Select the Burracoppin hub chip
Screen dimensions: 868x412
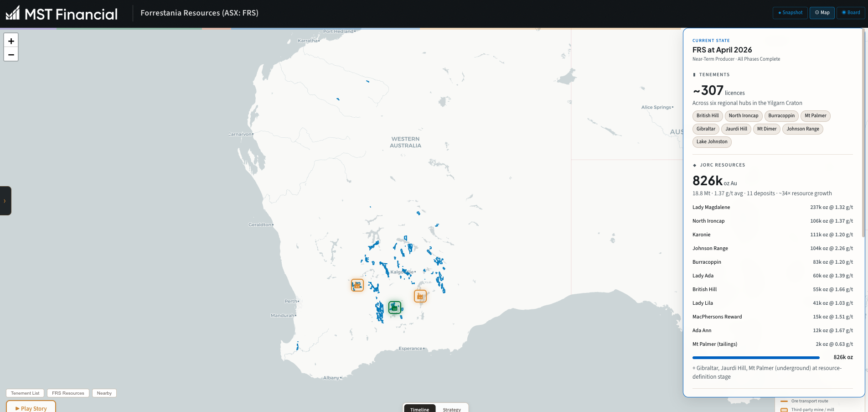point(781,116)
